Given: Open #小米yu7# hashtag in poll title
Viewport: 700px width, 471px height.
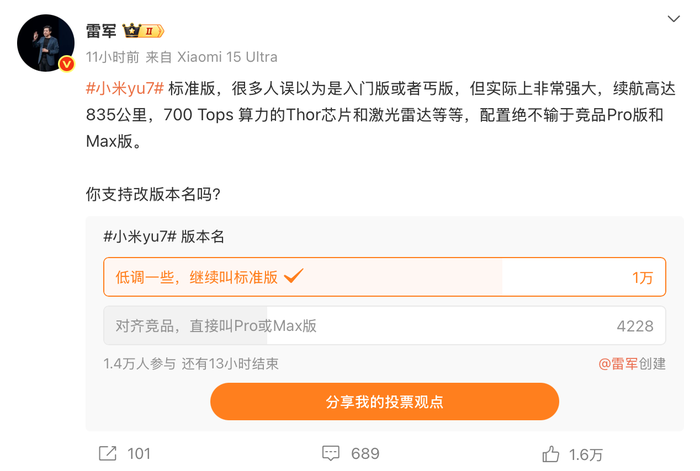Looking at the screenshot, I should click(140, 237).
